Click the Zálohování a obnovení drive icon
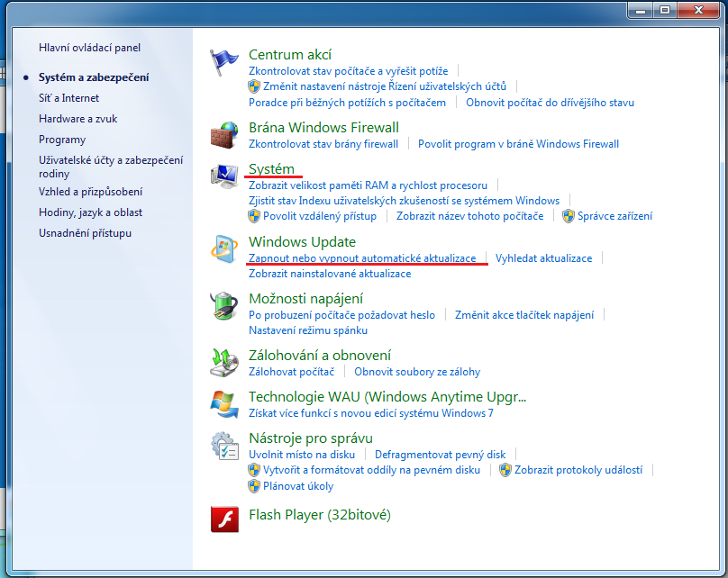728x578 pixels. point(224,363)
